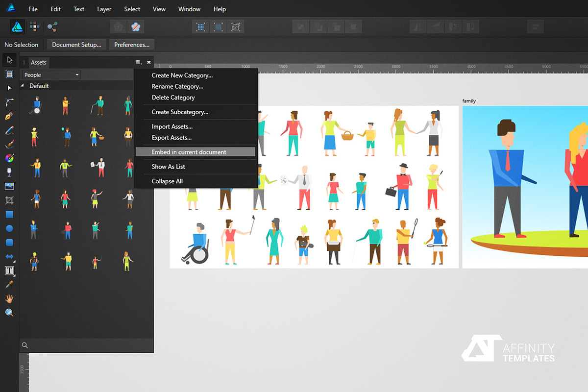Choose Embed in current document

(x=189, y=152)
